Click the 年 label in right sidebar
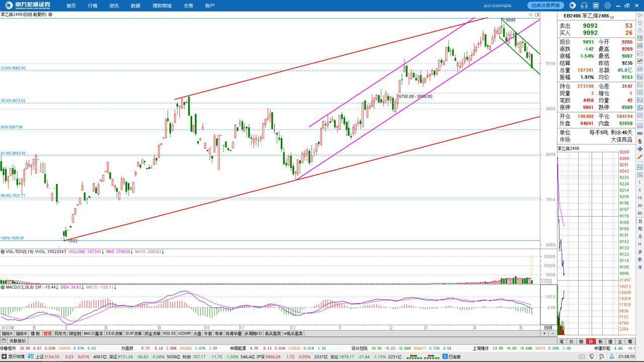Screen dimensions: 644x362 point(639,267)
